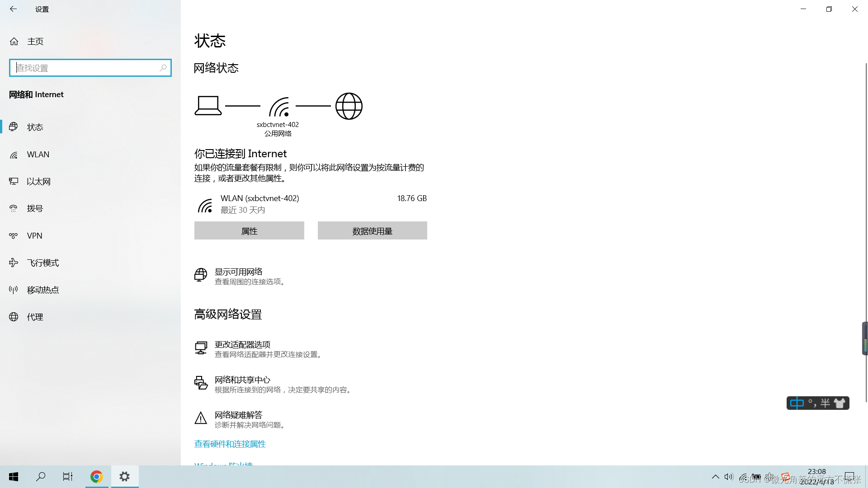Go to Airplane mode (飞行模式)
The width and height of the screenshot is (868, 488).
(x=42, y=263)
